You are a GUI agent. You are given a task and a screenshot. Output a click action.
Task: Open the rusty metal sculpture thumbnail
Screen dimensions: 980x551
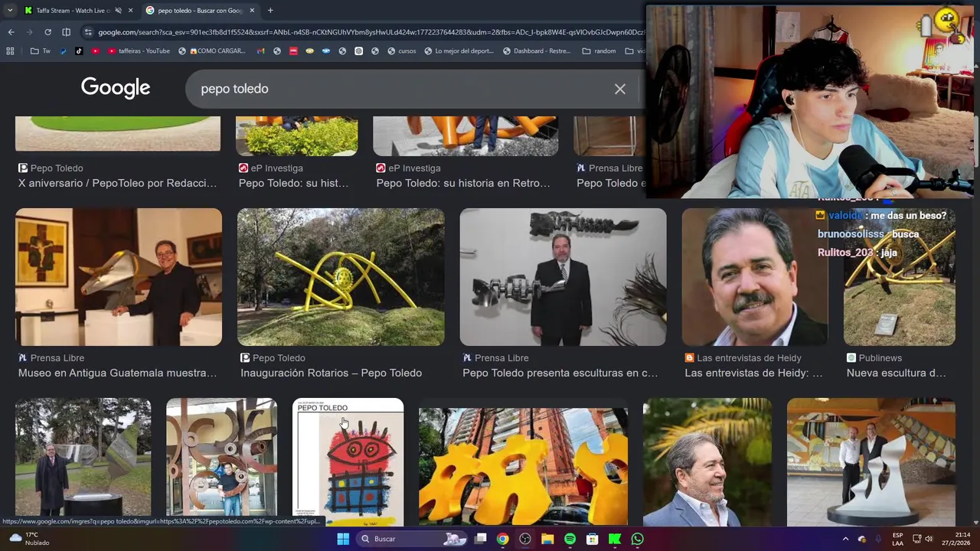(222, 462)
